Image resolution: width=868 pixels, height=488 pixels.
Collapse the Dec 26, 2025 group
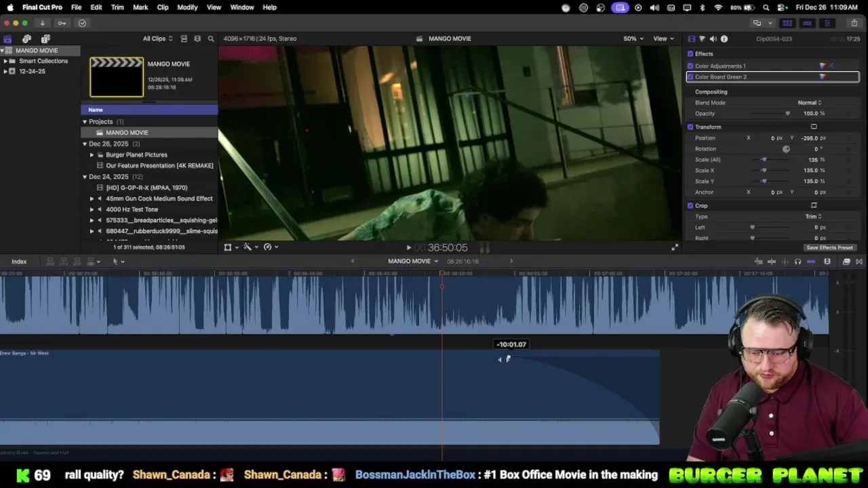tap(85, 144)
